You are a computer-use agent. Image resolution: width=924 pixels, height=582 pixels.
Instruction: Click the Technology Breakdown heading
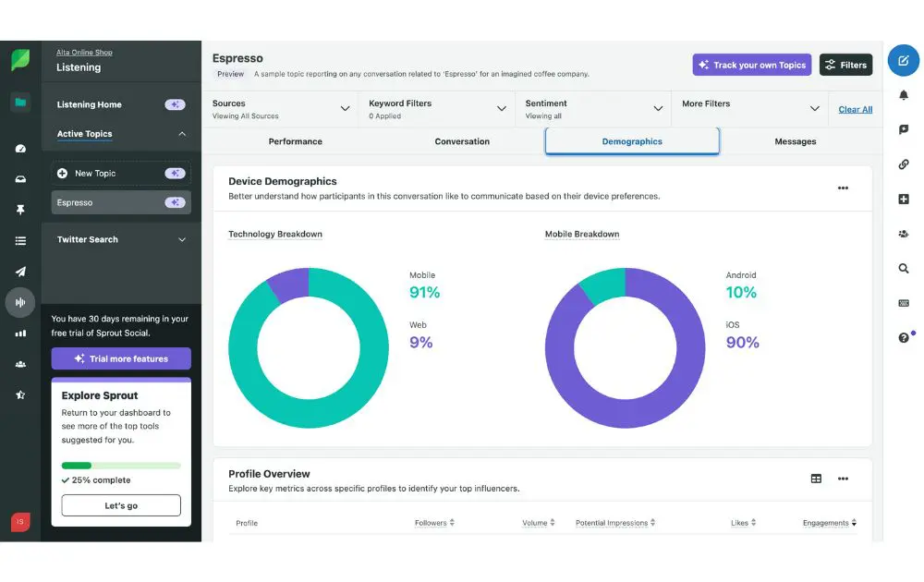pyautogui.click(x=275, y=234)
